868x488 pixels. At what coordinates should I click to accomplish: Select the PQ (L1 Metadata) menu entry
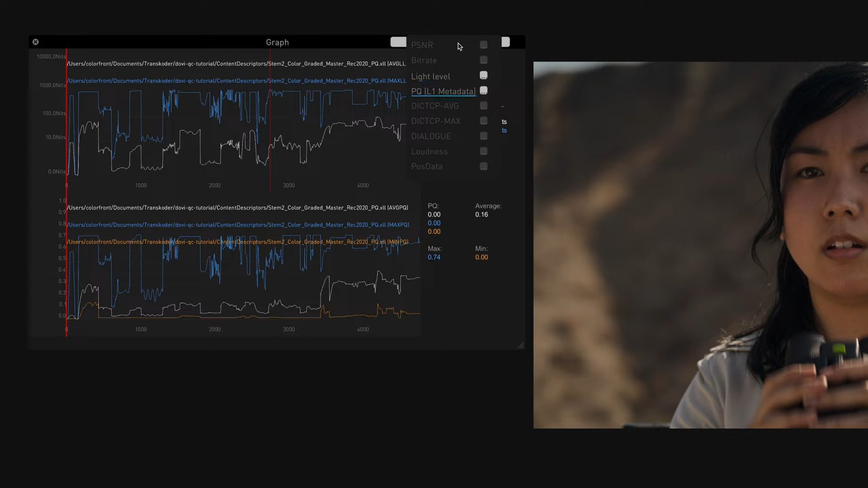coord(443,91)
